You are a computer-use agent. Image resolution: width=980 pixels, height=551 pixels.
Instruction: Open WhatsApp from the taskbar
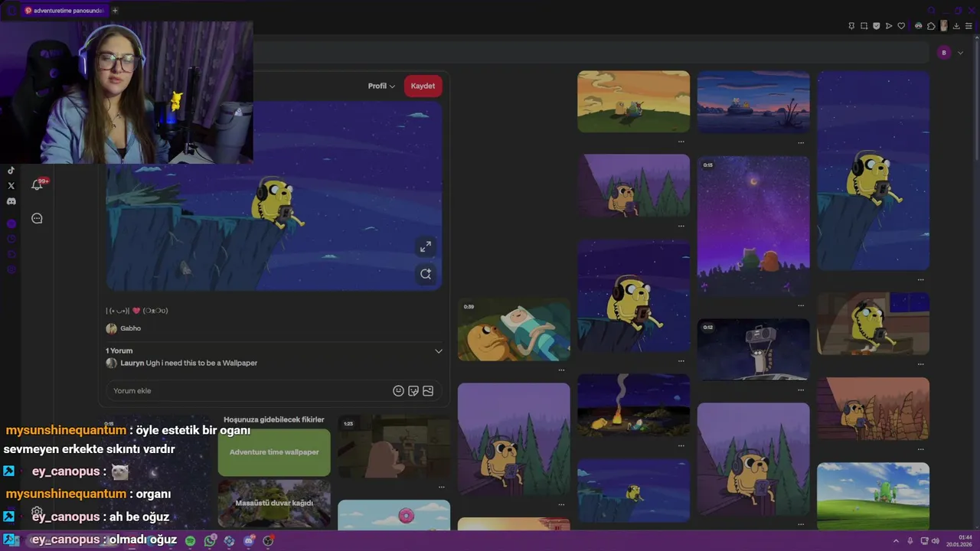(x=210, y=540)
